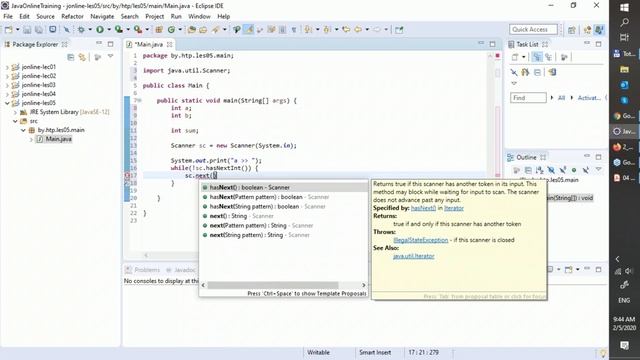Toggle Link with Editor in Package Explorer
Image resolution: width=640 pixels, height=360 pixels.
(82, 57)
